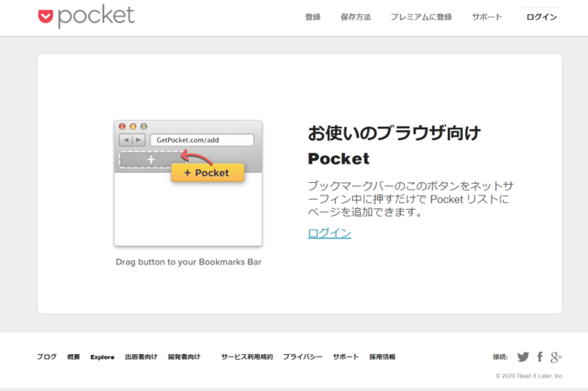
Task: Open the 採用情報 footer link
Action: coord(382,357)
